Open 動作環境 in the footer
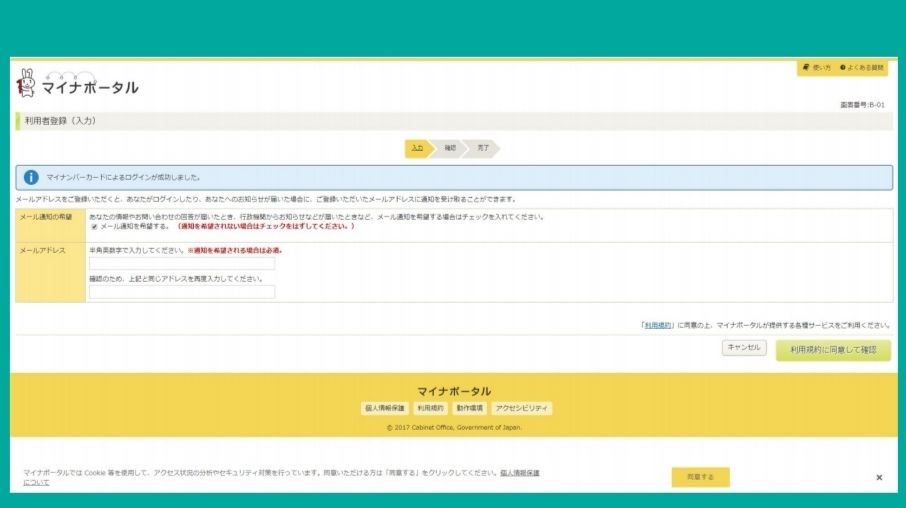Screen dimensions: 906x508 point(469,408)
